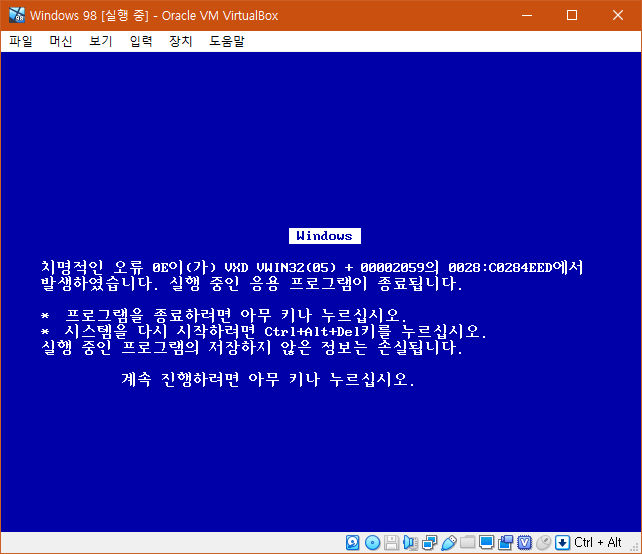Click the line 프로그램을 종료하려면 아무 키나

point(224,315)
